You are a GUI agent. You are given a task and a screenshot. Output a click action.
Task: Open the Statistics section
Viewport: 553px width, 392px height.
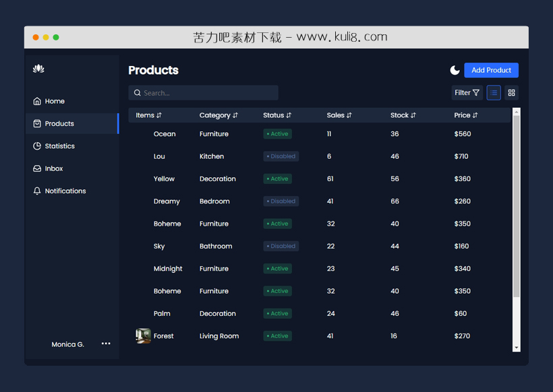coord(59,146)
